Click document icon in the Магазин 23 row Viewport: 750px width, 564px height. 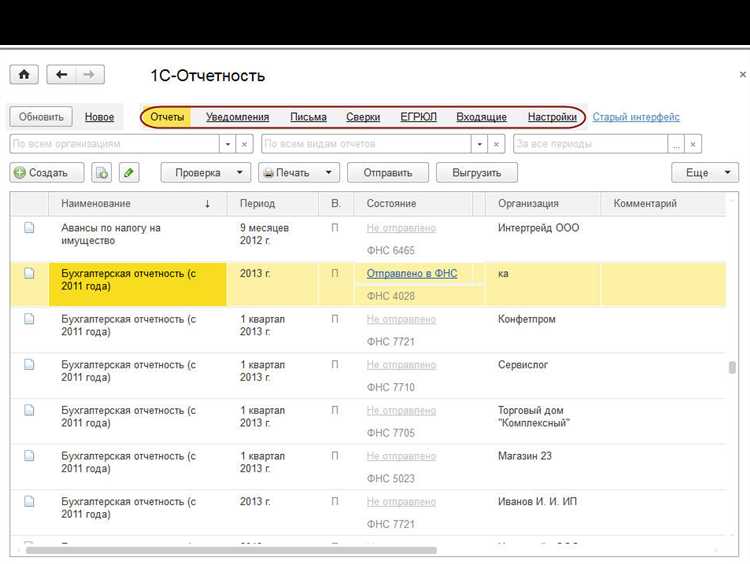(29, 455)
